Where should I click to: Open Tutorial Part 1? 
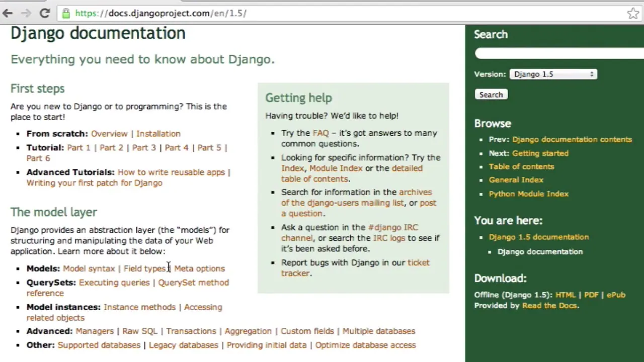(x=78, y=148)
